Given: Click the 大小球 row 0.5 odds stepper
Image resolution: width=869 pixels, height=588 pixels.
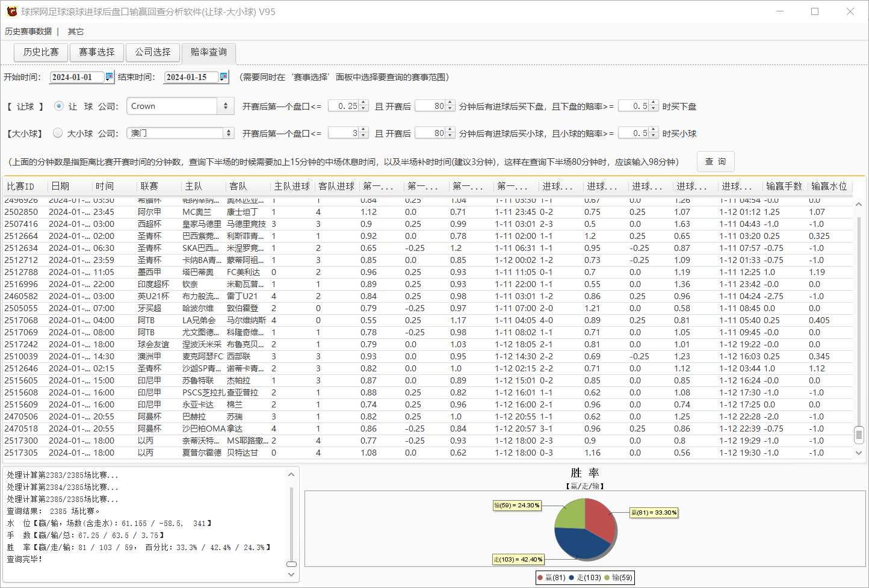Looking at the screenshot, I should pos(653,133).
